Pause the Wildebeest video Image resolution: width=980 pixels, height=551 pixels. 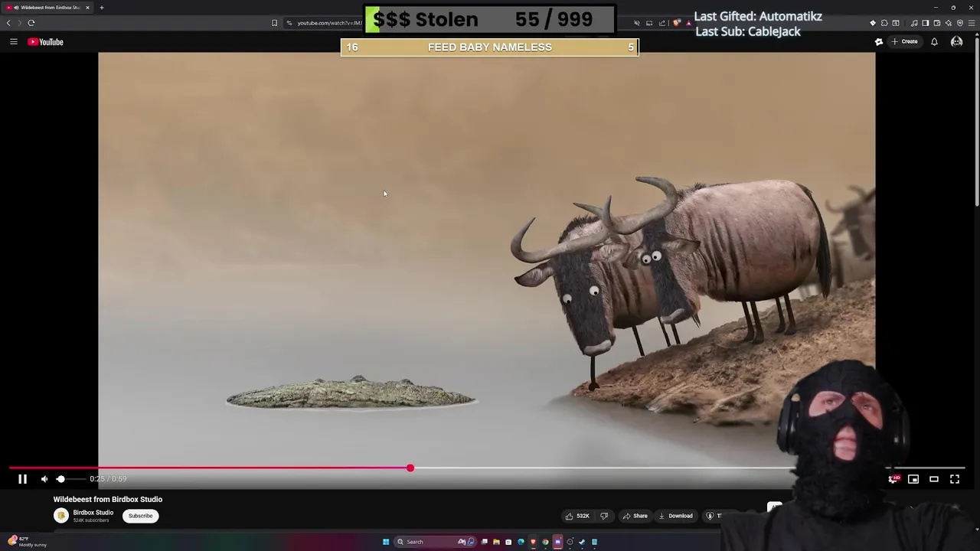[22, 479]
